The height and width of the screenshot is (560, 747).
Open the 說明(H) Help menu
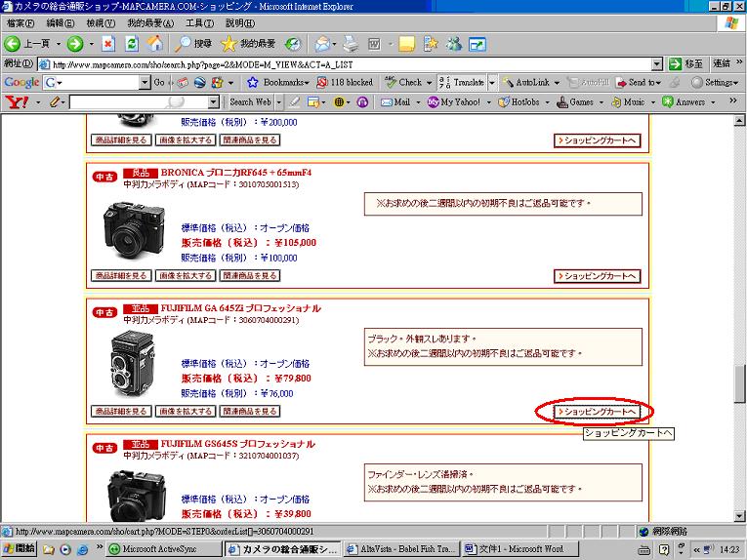(240, 22)
